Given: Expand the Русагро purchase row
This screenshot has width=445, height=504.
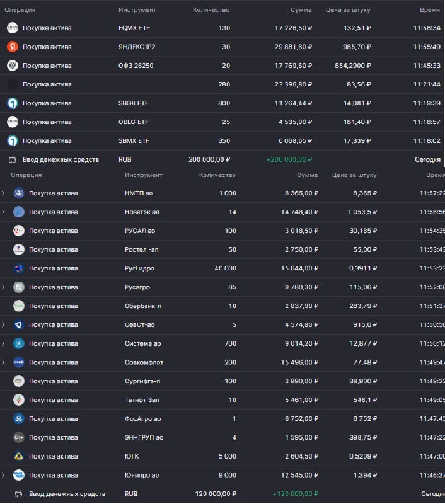Looking at the screenshot, I should click(x=3, y=287).
